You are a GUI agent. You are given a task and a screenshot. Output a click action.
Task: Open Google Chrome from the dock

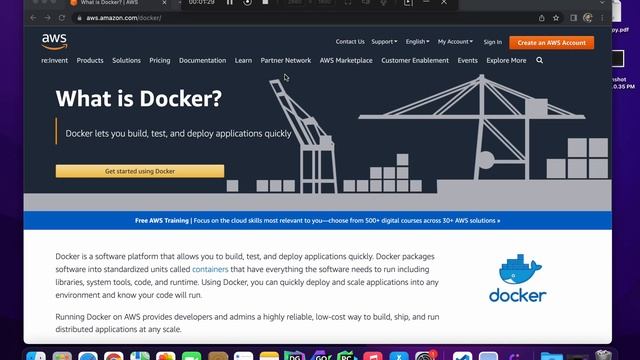(113, 356)
